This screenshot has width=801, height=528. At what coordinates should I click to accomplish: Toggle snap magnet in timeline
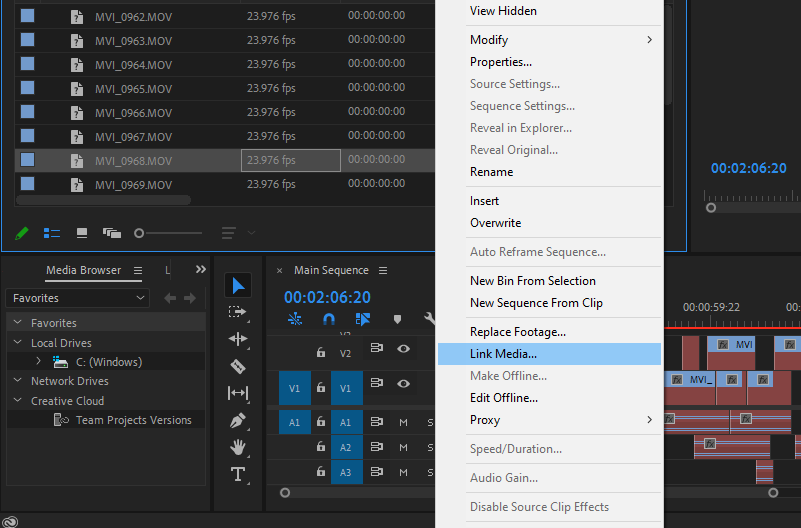click(x=329, y=319)
